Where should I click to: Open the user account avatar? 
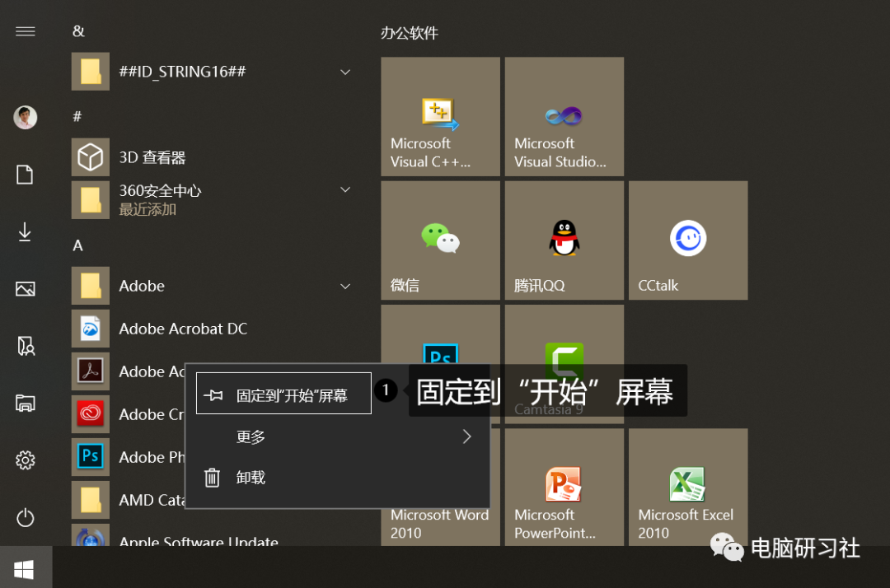tap(25, 118)
